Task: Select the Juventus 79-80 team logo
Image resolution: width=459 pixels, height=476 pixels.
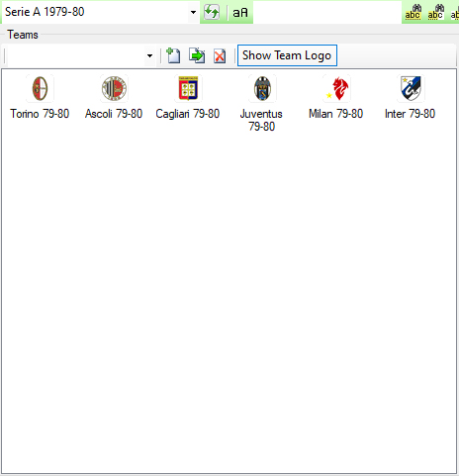Action: (262, 88)
